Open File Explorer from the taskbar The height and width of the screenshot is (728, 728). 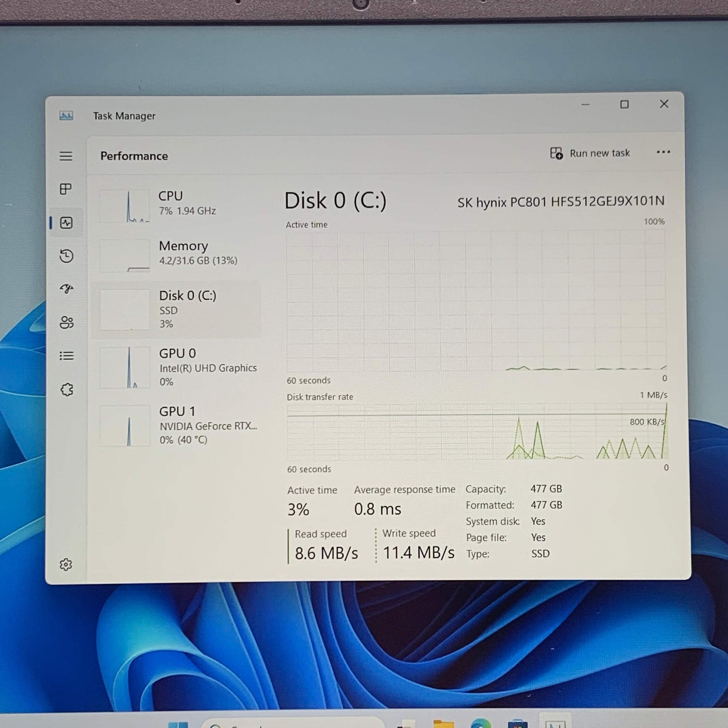click(444, 724)
